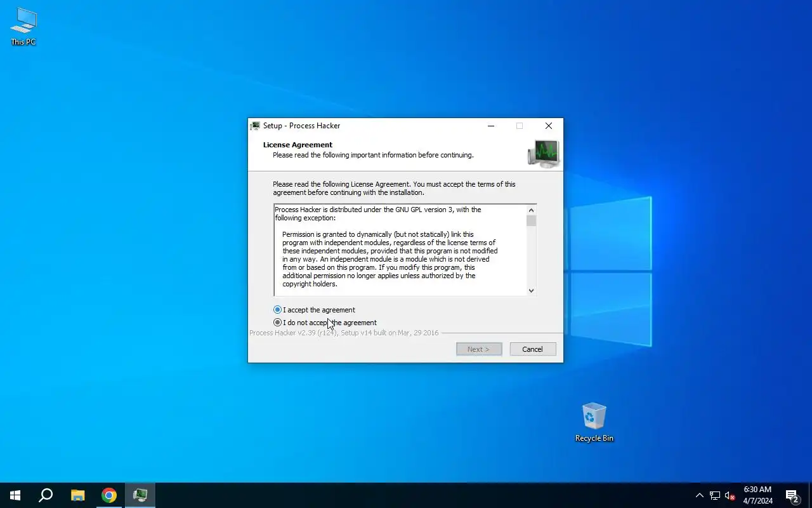
Task: Minimize the Setup - Process Hacker window
Action: coord(490,126)
